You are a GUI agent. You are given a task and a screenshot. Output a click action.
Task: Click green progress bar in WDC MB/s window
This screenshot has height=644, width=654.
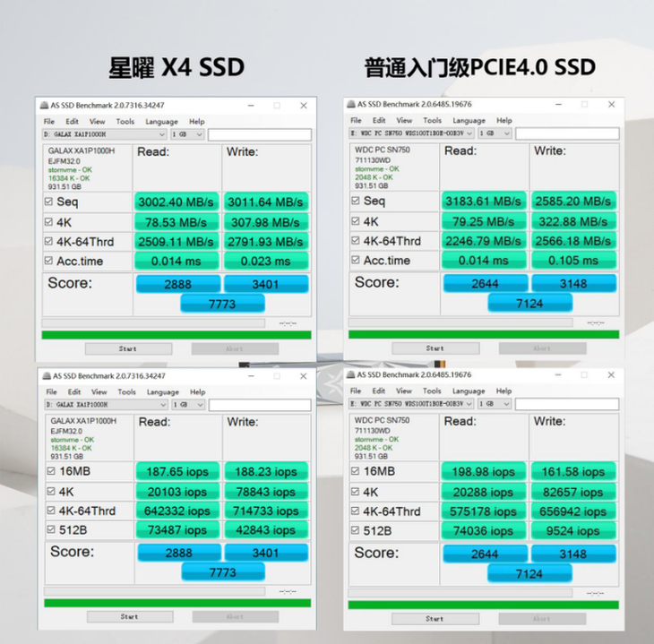coord(484,334)
